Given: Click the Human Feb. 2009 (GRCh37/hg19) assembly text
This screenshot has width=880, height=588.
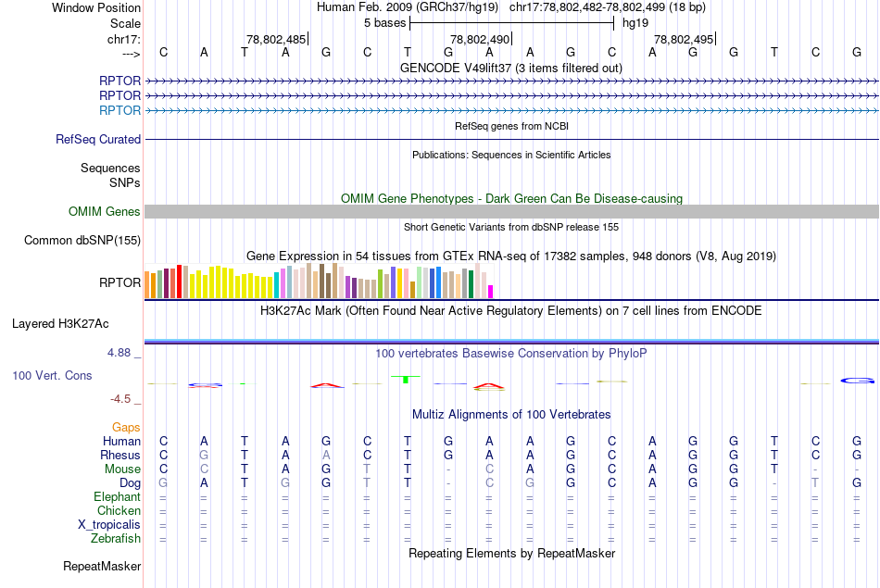Looking at the screenshot, I should coord(408,7).
